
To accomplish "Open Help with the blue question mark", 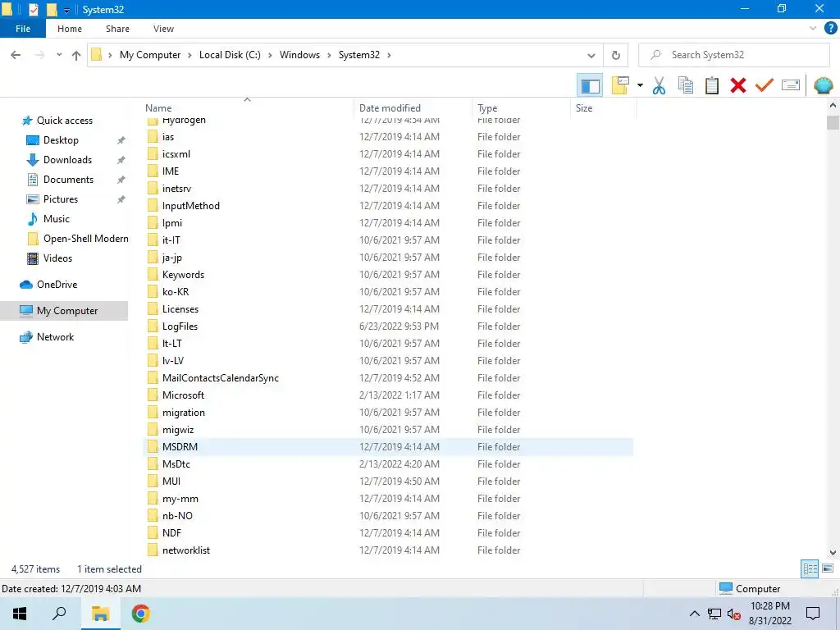I will pos(830,29).
